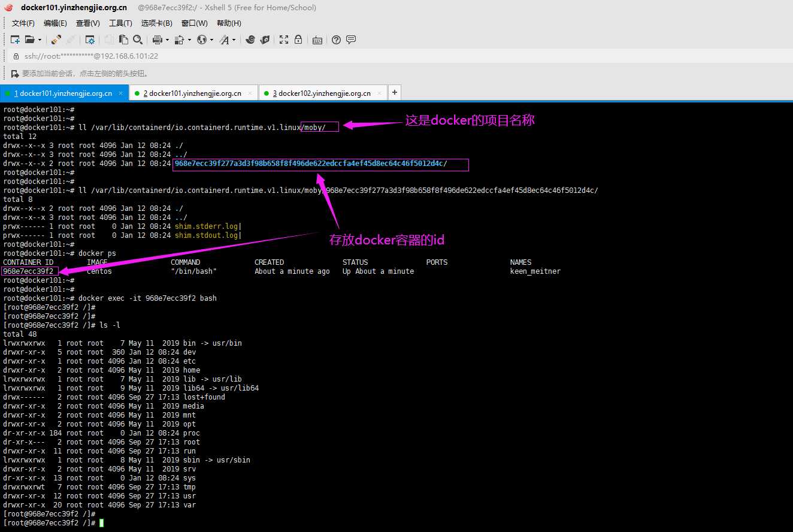Open the 工具(T) menu
The width and height of the screenshot is (793, 532).
point(120,23)
